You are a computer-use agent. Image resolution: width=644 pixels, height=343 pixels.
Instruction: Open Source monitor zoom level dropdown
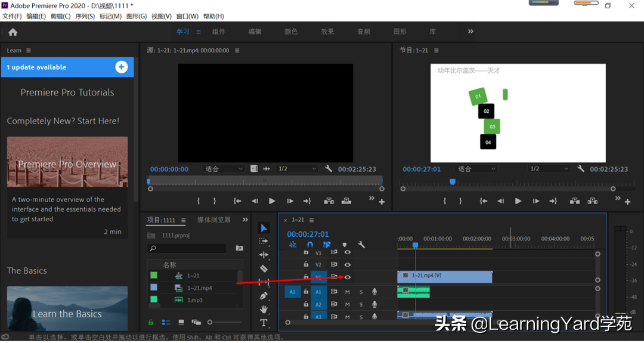[x=224, y=169]
